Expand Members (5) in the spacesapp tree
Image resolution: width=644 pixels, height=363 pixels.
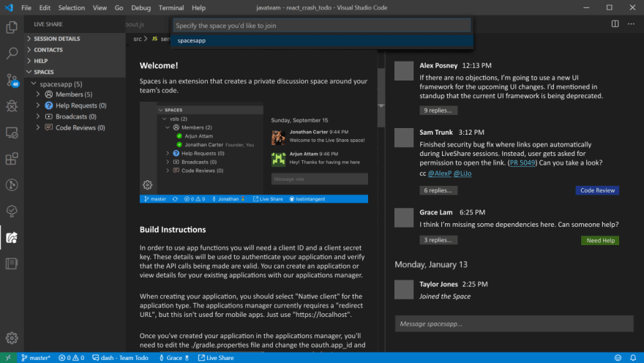click(x=75, y=94)
